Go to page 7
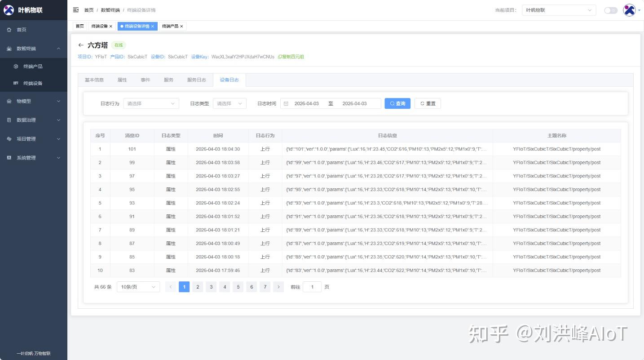 (265, 287)
